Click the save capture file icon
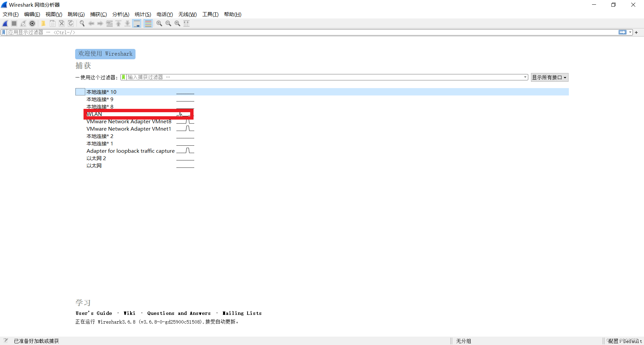 [x=53, y=23]
